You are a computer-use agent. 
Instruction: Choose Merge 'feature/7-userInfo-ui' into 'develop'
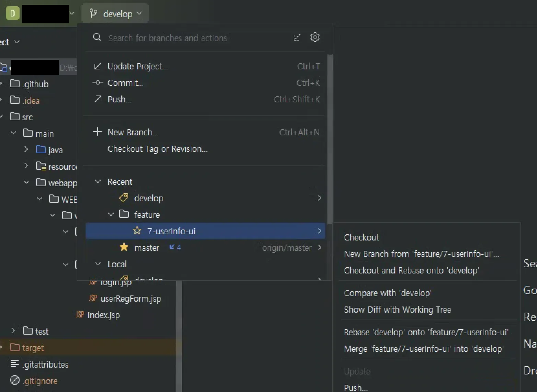point(424,349)
